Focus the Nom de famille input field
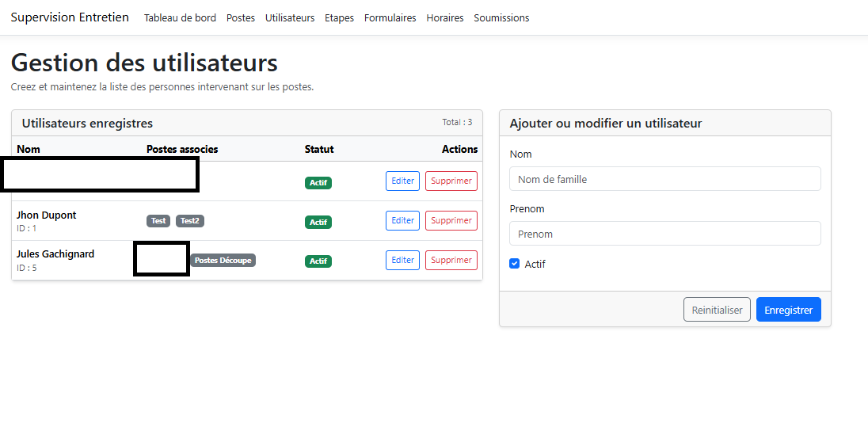The width and height of the screenshot is (868, 427). (664, 179)
